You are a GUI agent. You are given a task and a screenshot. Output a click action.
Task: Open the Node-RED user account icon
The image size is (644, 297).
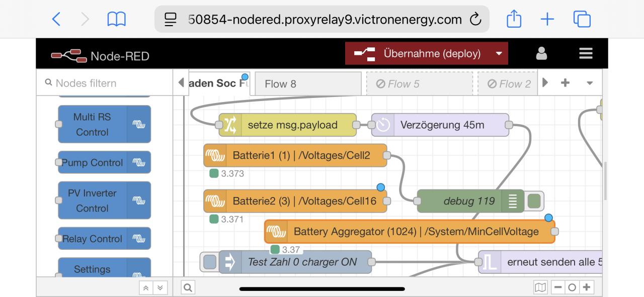point(541,53)
